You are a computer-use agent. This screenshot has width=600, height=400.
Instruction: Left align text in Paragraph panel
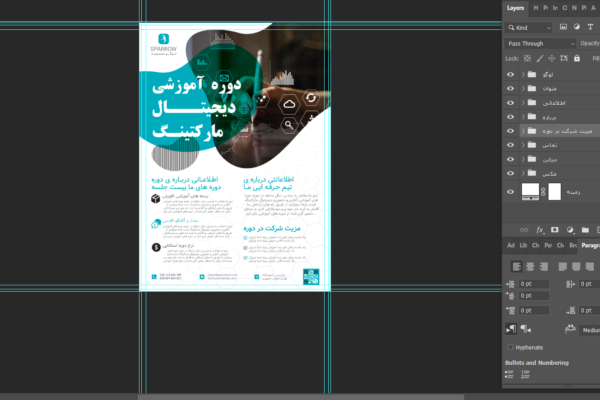[517, 266]
